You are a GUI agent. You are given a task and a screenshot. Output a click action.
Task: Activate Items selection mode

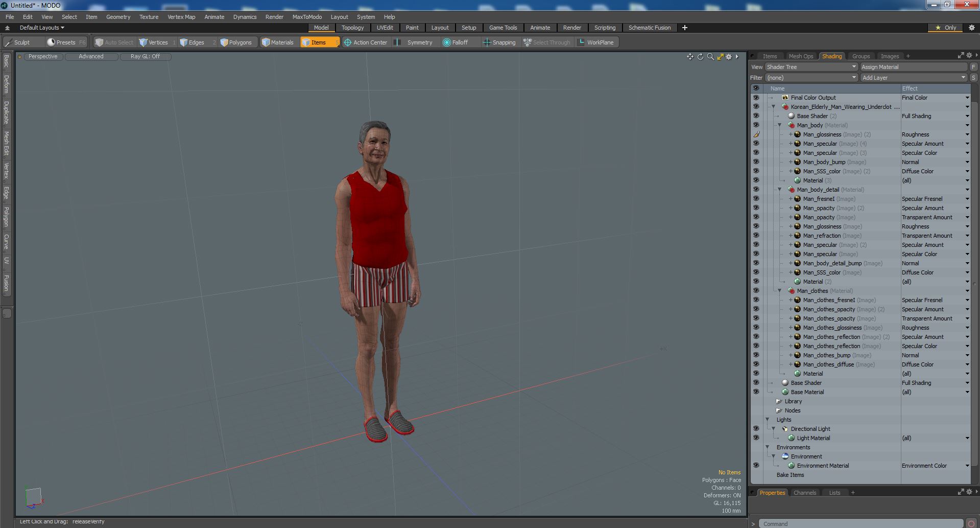(x=320, y=42)
